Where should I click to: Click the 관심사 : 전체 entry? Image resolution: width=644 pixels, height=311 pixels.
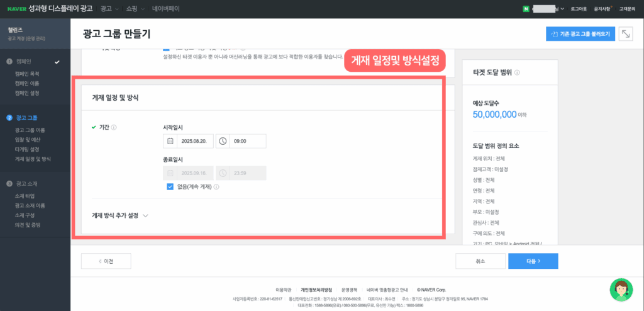(x=486, y=223)
